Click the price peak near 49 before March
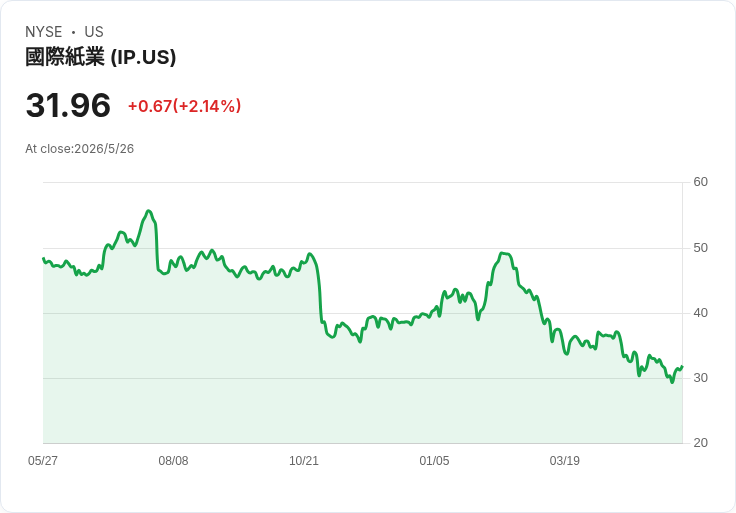The width and height of the screenshot is (736, 513). 504,253
